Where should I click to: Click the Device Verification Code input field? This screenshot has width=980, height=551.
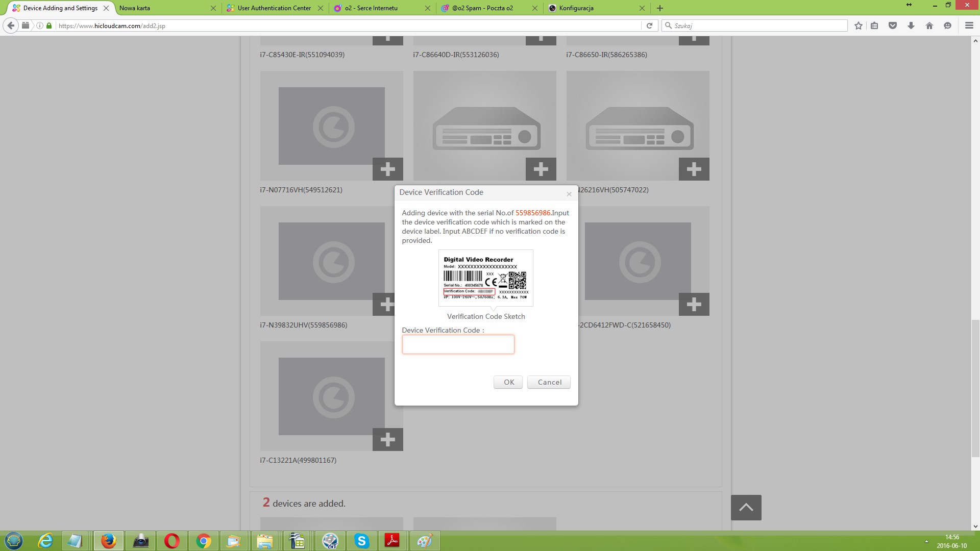458,344
